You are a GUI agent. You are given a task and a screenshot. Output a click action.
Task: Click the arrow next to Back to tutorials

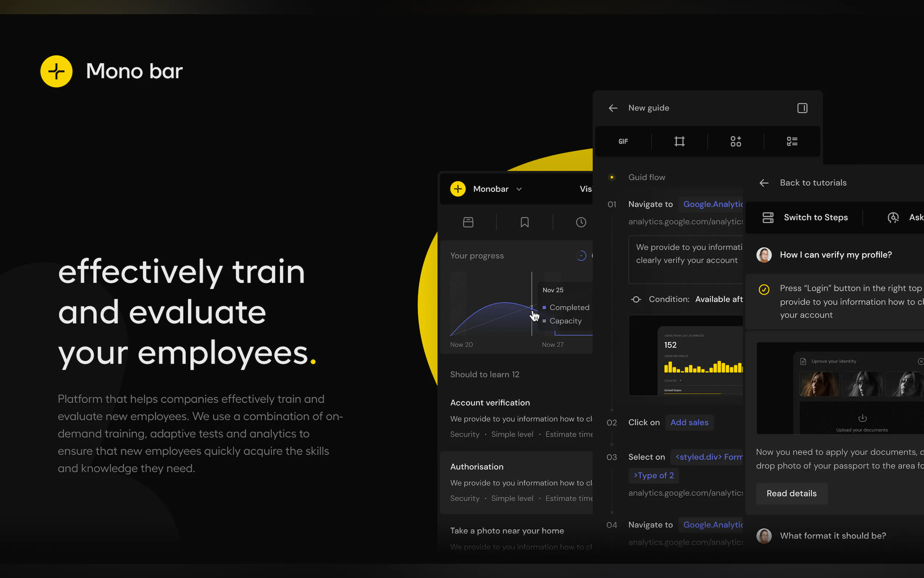click(x=764, y=183)
